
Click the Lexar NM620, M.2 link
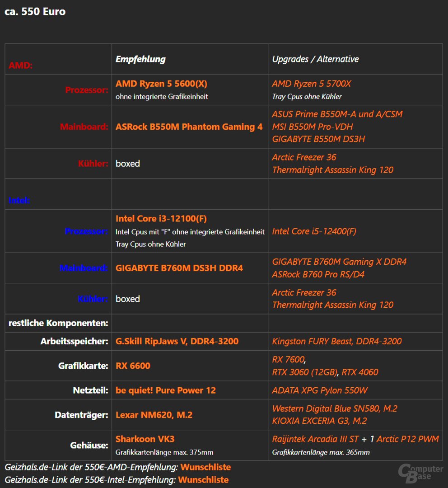[x=154, y=415]
